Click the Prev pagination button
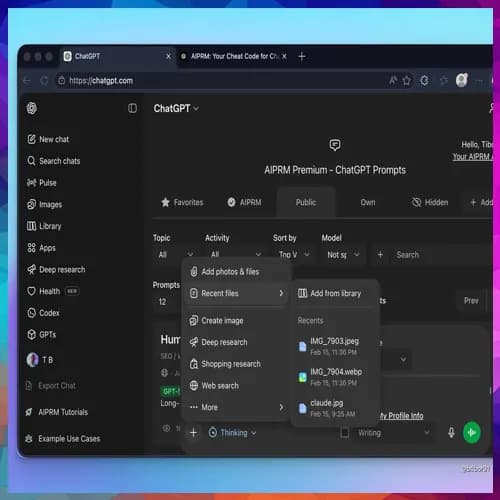 pyautogui.click(x=471, y=301)
